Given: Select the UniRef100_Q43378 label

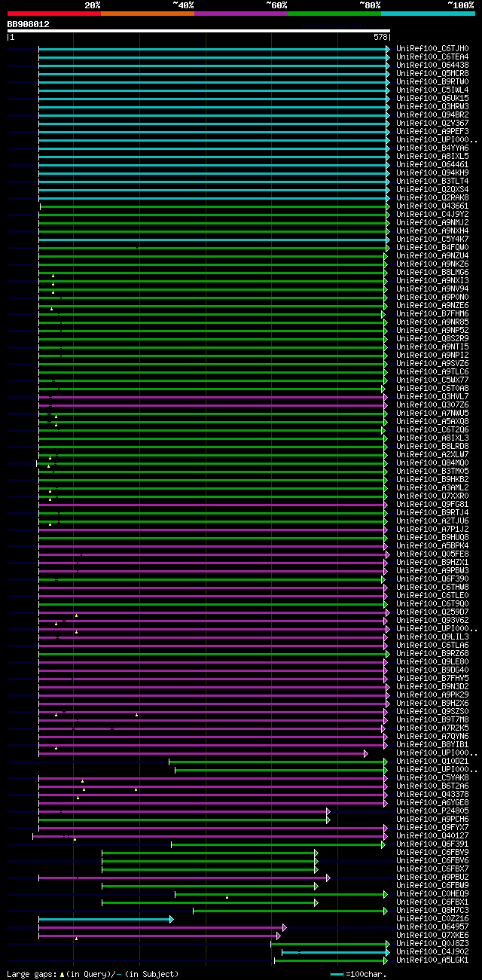Looking at the screenshot, I should click(x=432, y=794).
